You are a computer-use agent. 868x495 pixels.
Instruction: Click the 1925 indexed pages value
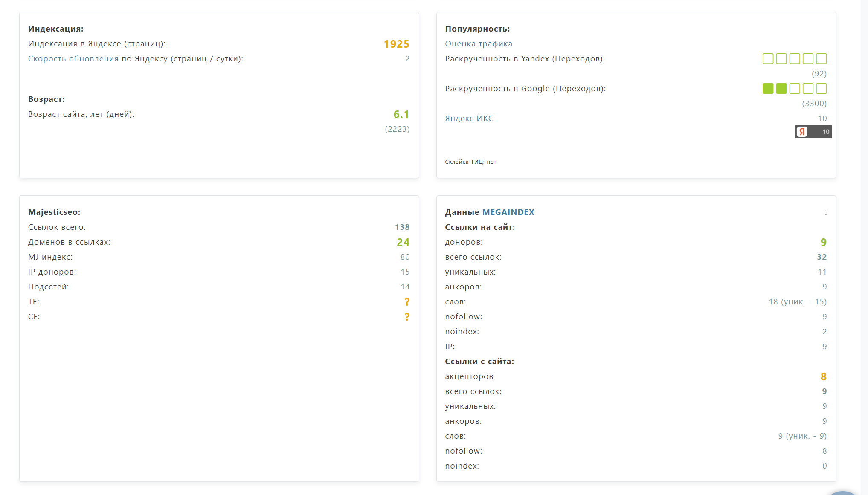(396, 44)
